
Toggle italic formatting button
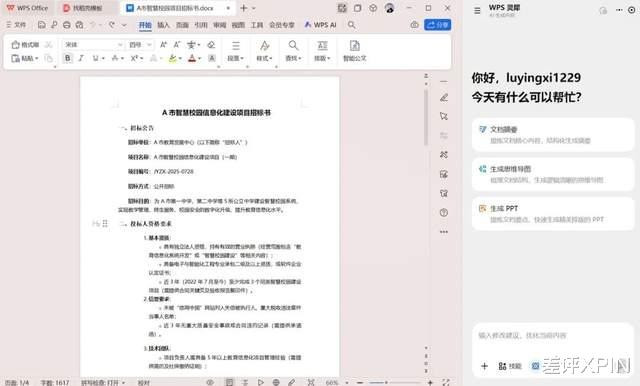(81, 58)
